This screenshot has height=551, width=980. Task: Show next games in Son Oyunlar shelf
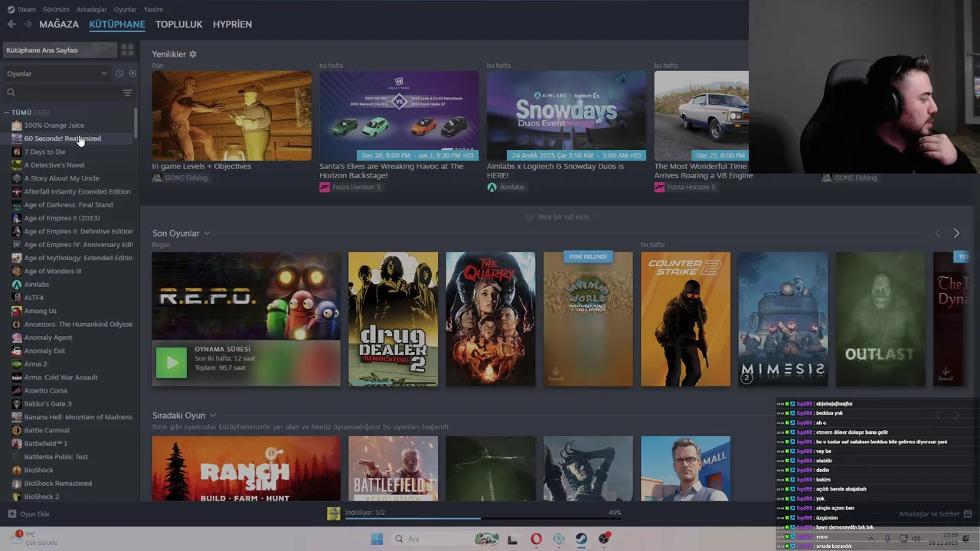pyautogui.click(x=956, y=233)
